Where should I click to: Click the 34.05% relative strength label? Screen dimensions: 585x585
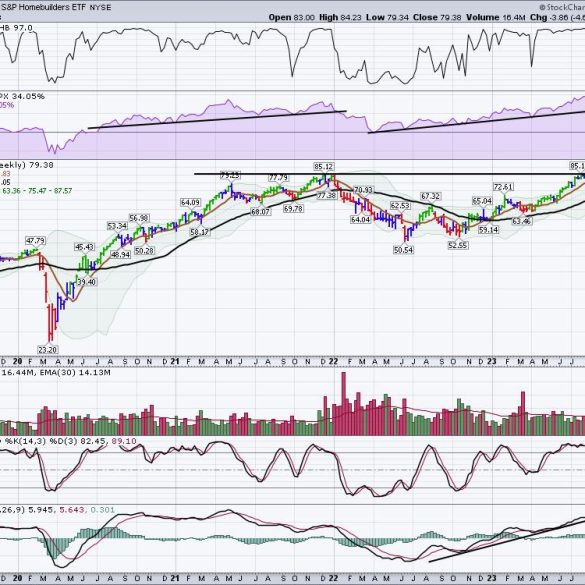pyautogui.click(x=28, y=96)
